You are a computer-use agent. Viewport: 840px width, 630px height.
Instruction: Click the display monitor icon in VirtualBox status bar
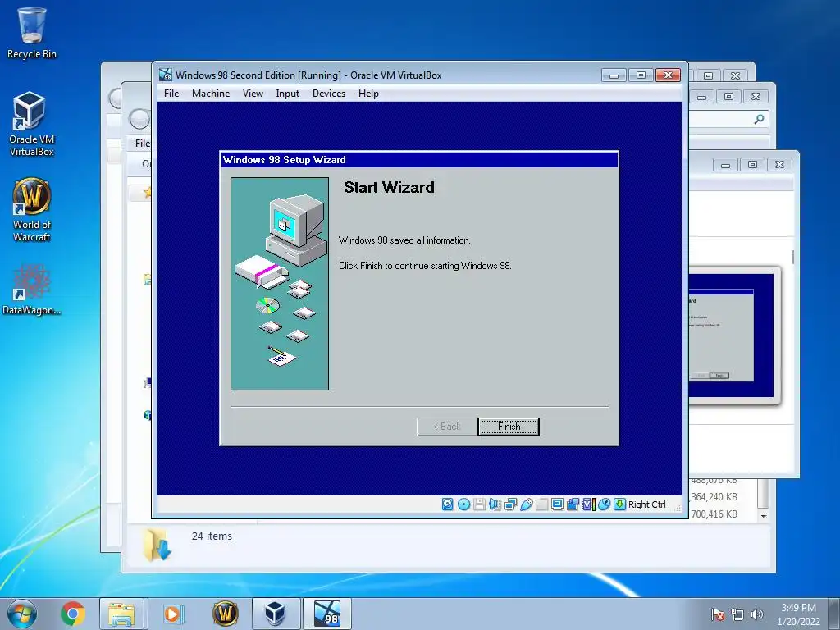pos(557,504)
